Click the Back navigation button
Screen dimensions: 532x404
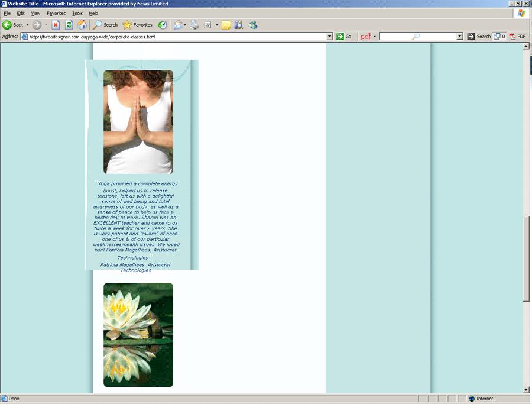pyautogui.click(x=13, y=25)
